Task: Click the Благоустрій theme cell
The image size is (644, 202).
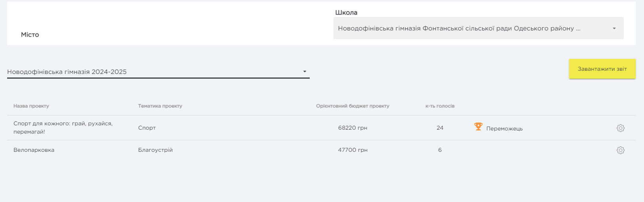Action: coord(155,150)
